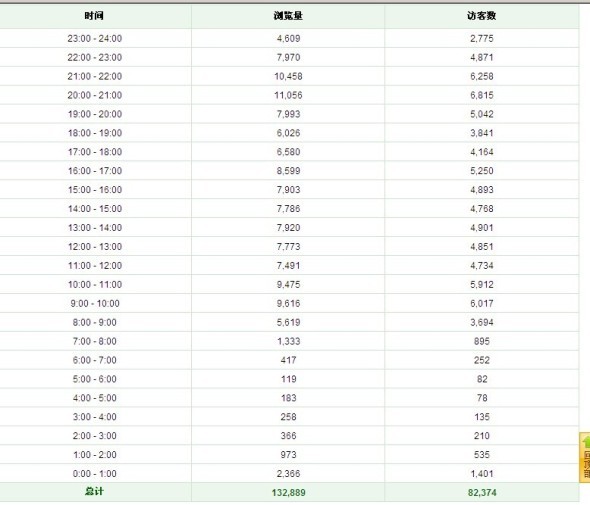Click the 6,815 visitor count cell
This screenshot has width=590, height=505.
click(x=482, y=95)
